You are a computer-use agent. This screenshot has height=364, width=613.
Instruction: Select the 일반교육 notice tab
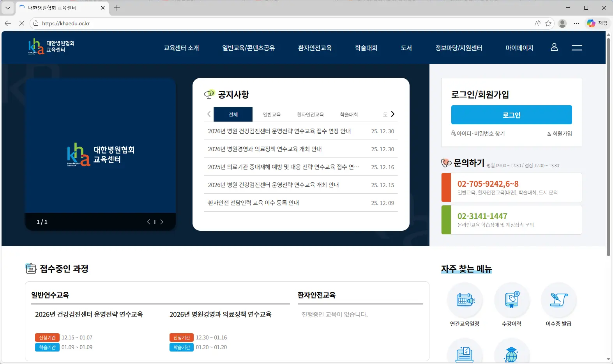tap(272, 114)
